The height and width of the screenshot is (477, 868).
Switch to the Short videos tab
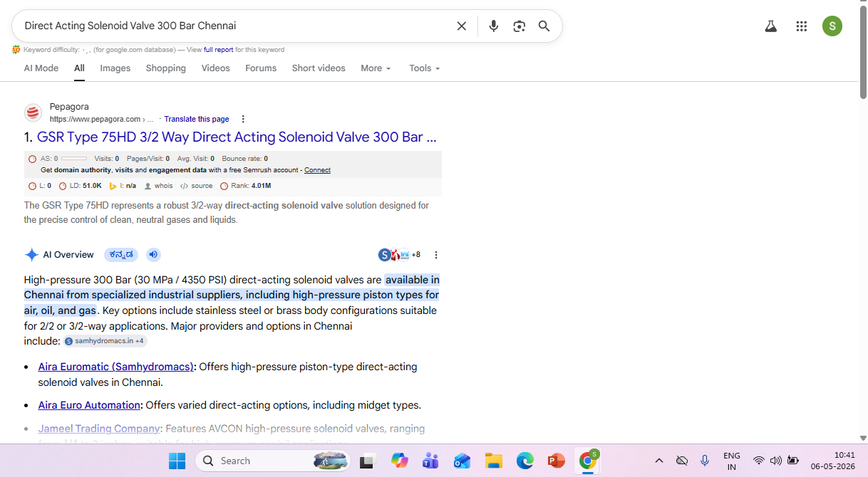pos(319,68)
